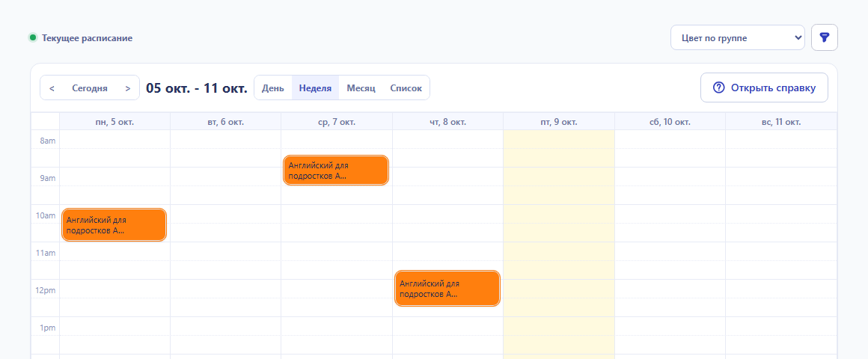Select the 'ср, 7 окт.' column header
The width and height of the screenshot is (868, 359).
[x=337, y=122]
